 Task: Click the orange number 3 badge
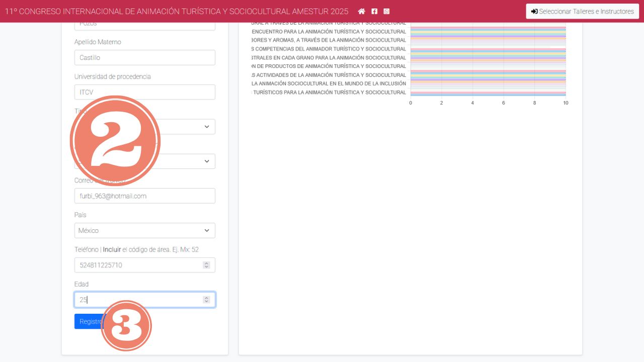126,326
